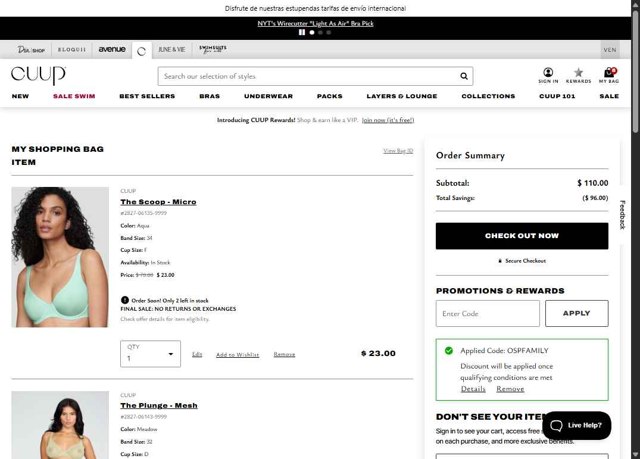The image size is (640, 459).
Task: Open the Eloquii brand tab
Action: pyautogui.click(x=72, y=50)
